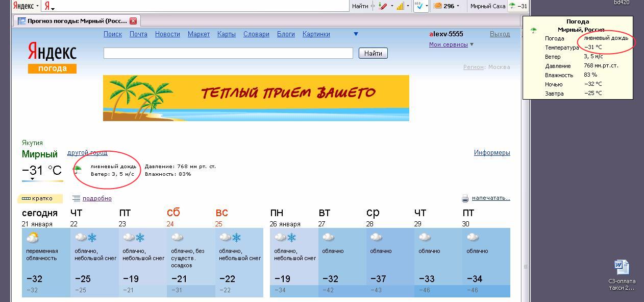The image size is (644, 302).
Task: Switch to кратко forecast view
Action: 40,198
